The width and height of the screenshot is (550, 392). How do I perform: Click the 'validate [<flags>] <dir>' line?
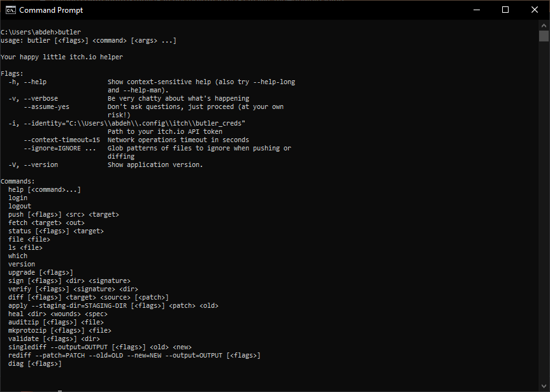54,339
